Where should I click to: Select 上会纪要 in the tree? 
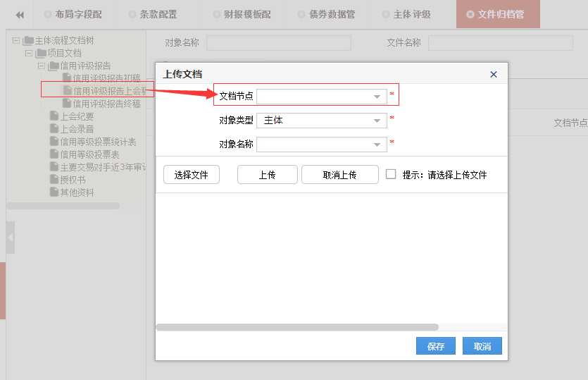tap(77, 116)
